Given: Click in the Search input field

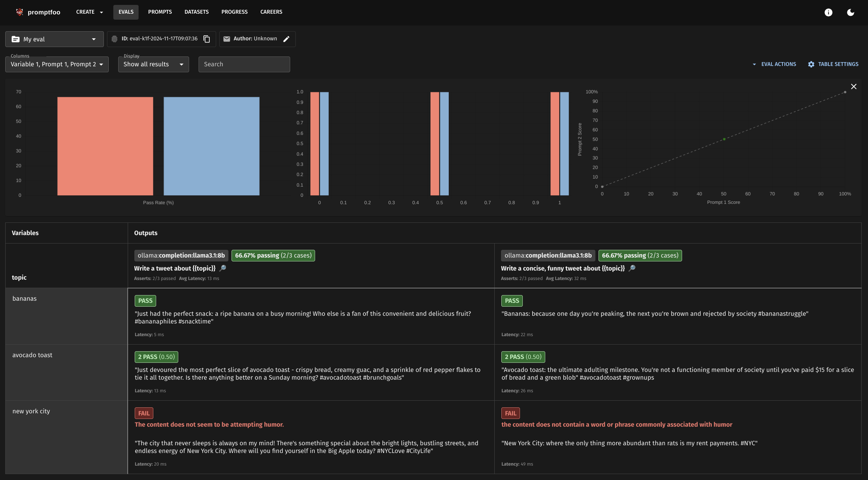Looking at the screenshot, I should pyautogui.click(x=243, y=64).
